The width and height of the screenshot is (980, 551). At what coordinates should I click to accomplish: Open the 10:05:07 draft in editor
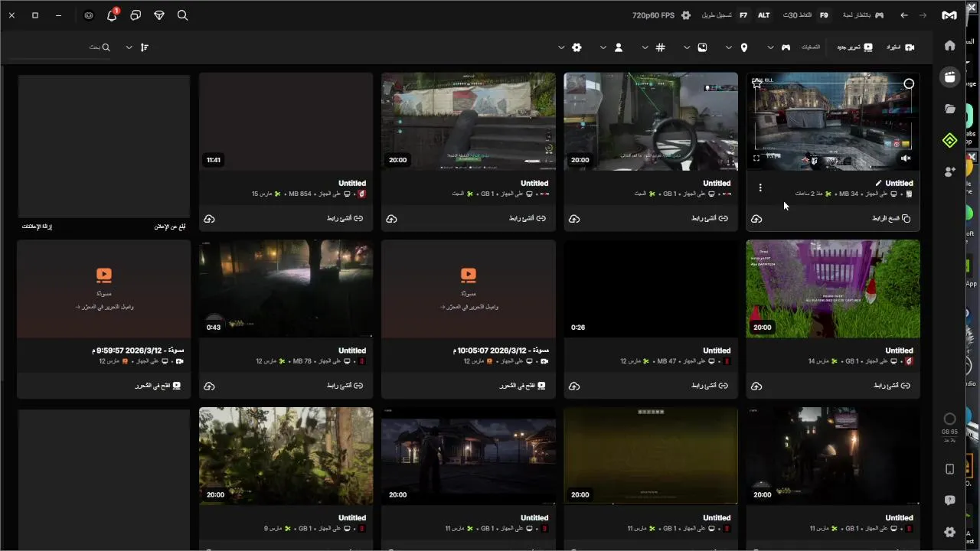[523, 386]
